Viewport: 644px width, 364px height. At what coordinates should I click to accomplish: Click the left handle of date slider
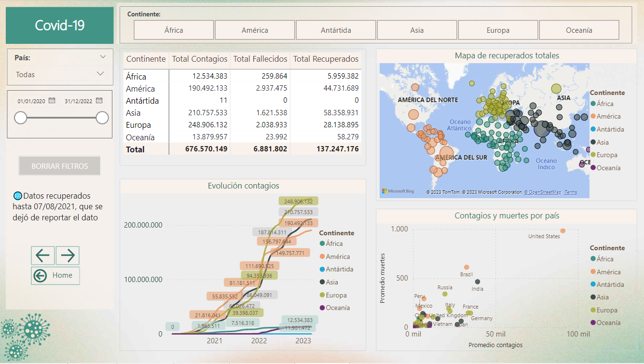(21, 118)
